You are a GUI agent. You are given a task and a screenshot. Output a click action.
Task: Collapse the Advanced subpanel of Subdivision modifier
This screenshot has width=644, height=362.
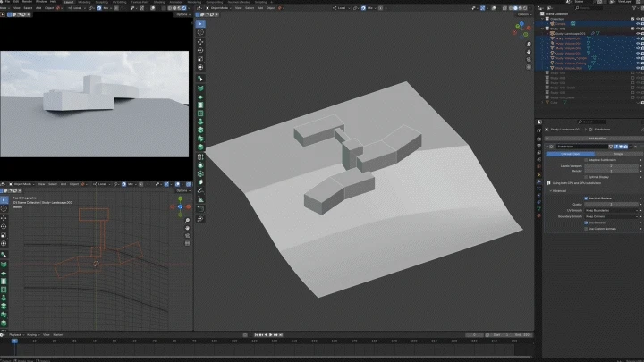coord(551,191)
